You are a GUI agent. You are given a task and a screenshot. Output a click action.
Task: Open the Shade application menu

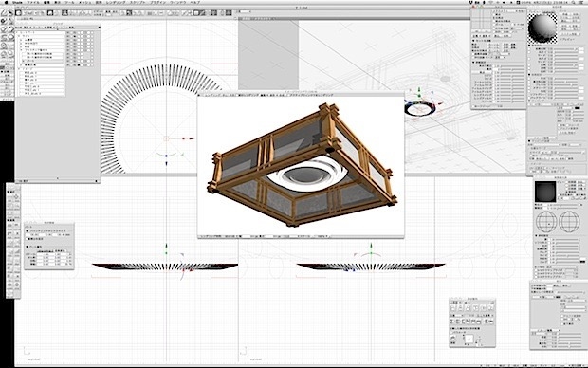coord(18,2)
